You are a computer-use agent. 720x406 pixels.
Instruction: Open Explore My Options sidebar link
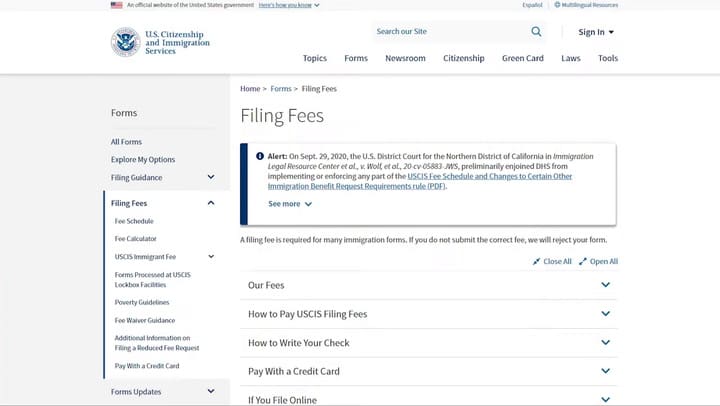(x=143, y=159)
